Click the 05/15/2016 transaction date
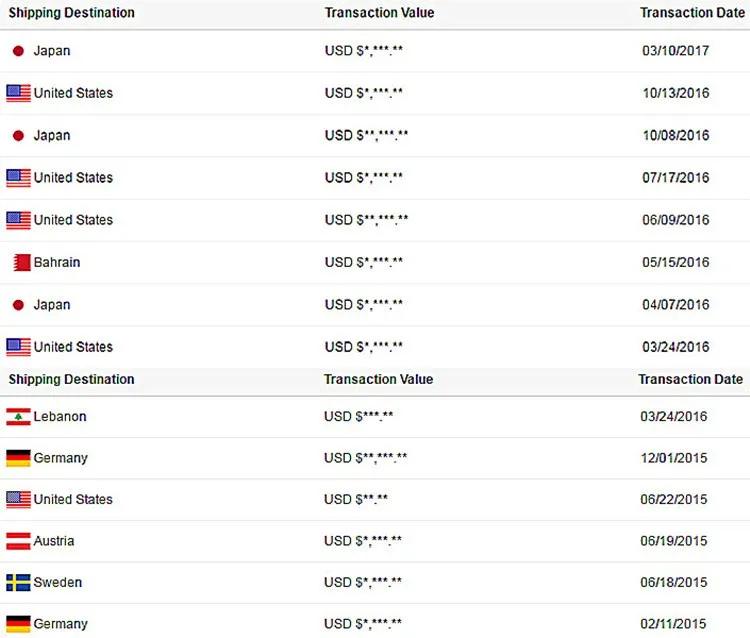Viewport: 750px width, 638px height. click(675, 262)
